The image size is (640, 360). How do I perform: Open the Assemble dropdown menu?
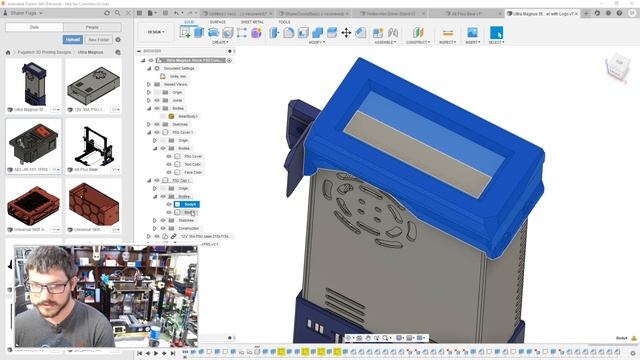(x=385, y=42)
